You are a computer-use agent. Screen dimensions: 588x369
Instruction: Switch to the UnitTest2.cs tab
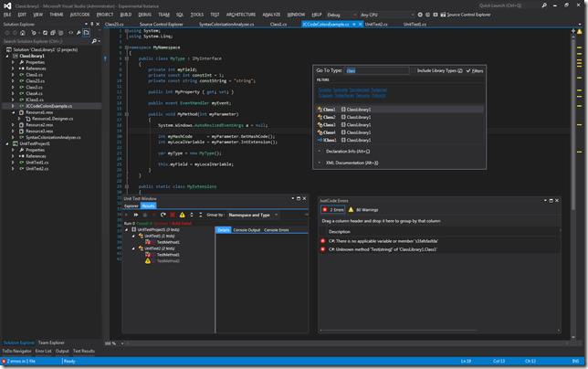tap(376, 25)
